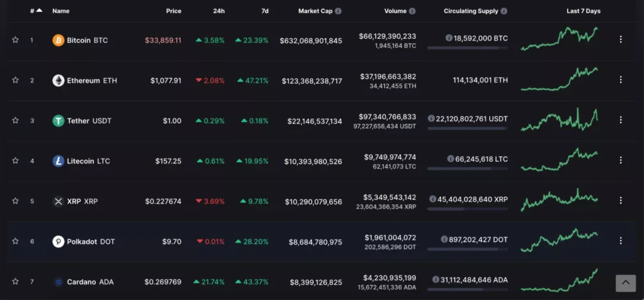Viewport: 644px width, 300px height.
Task: Click Cardano 24h change 21.74%
Action: click(209, 282)
